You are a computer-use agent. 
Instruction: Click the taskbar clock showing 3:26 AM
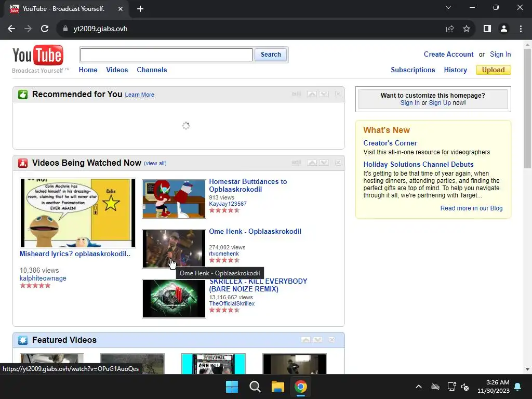[494, 387]
